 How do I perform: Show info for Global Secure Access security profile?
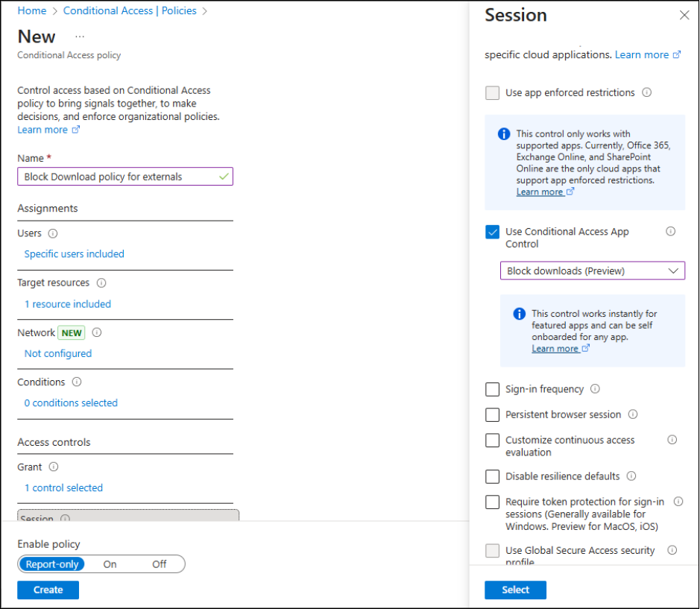pos(672,550)
